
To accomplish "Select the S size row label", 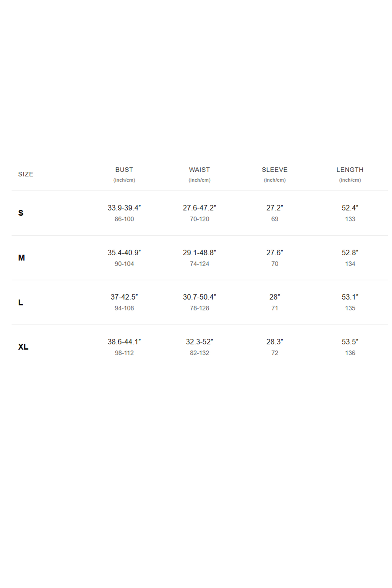I will pos(21,213).
